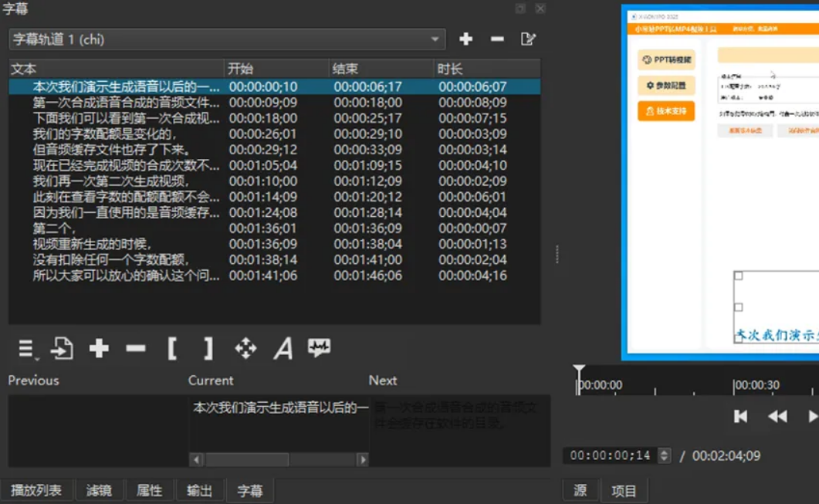Select the 项目 player tab
Image resolution: width=819 pixels, height=504 pixels.
tap(624, 490)
